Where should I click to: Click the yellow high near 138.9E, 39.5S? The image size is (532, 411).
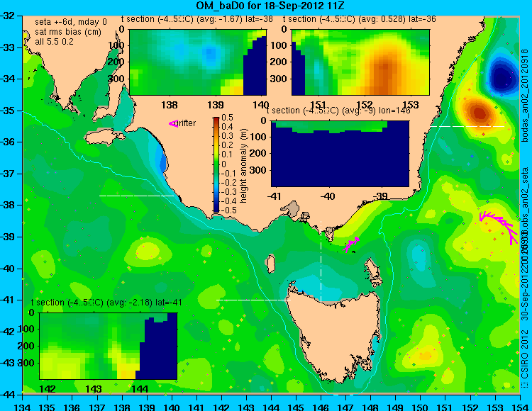pyautogui.click(x=147, y=252)
